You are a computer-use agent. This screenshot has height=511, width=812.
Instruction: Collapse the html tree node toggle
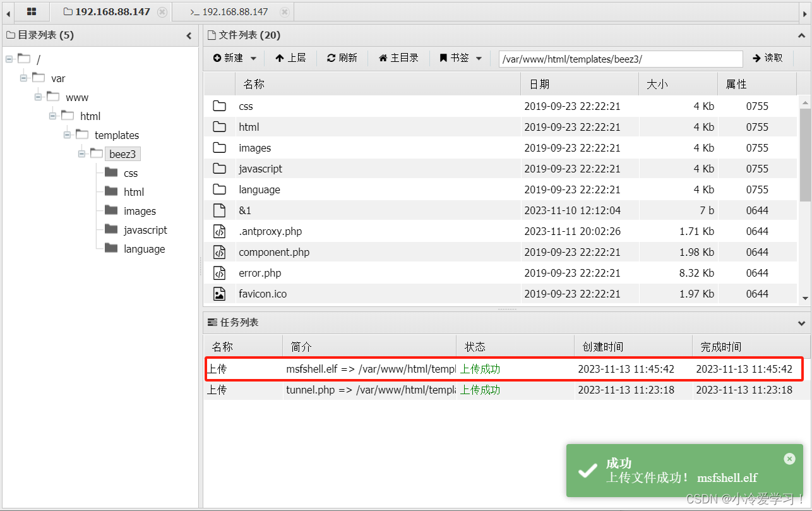coord(52,116)
